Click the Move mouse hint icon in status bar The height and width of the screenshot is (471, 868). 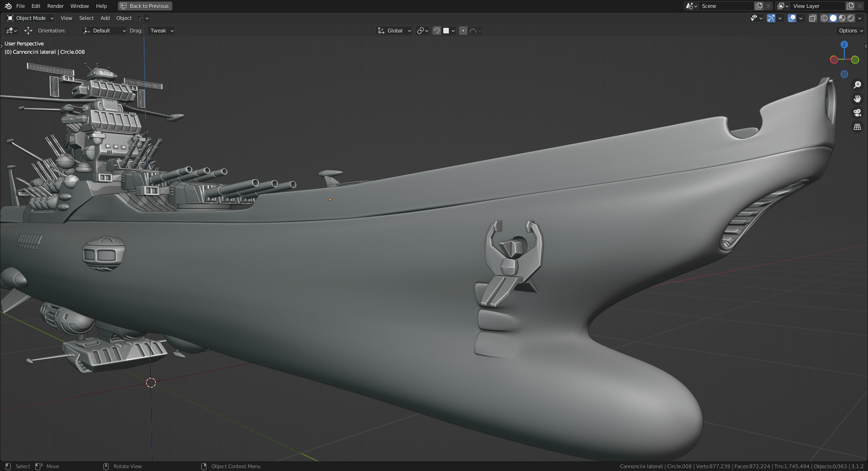(x=38, y=466)
